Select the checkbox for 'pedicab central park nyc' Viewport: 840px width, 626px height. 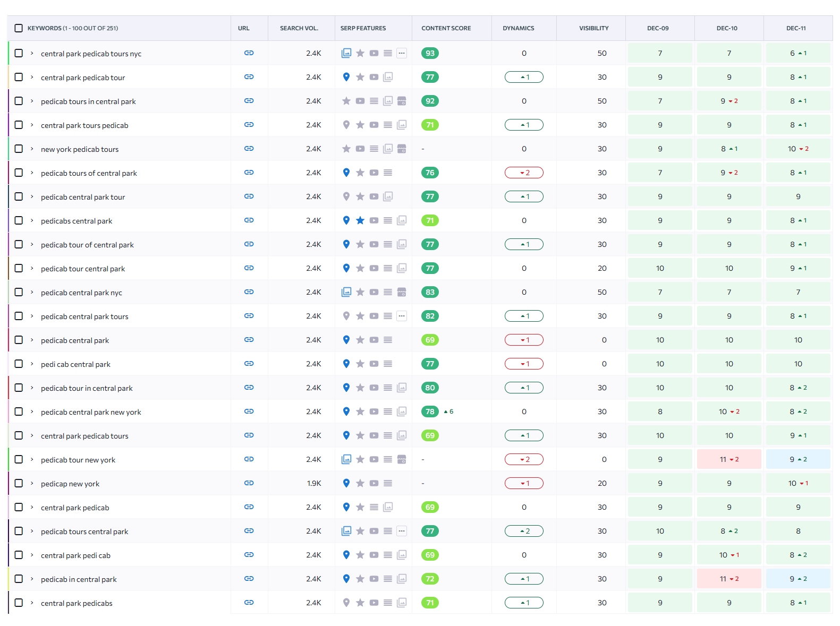tap(19, 292)
